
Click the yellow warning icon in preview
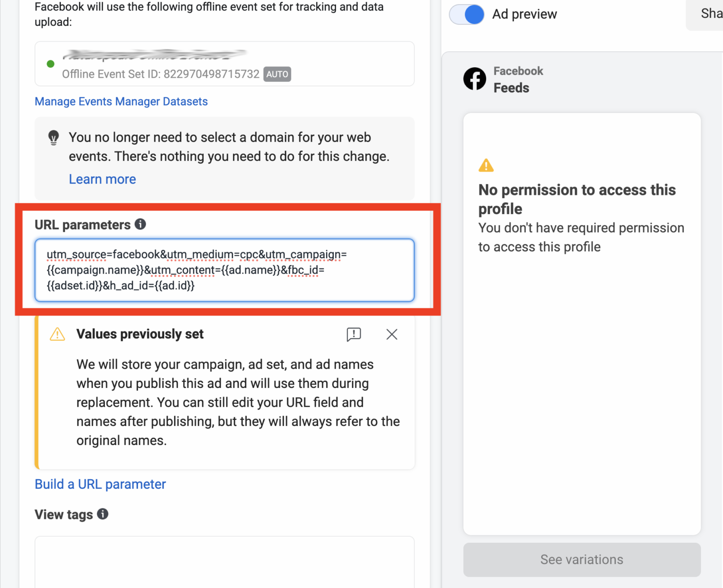(486, 165)
